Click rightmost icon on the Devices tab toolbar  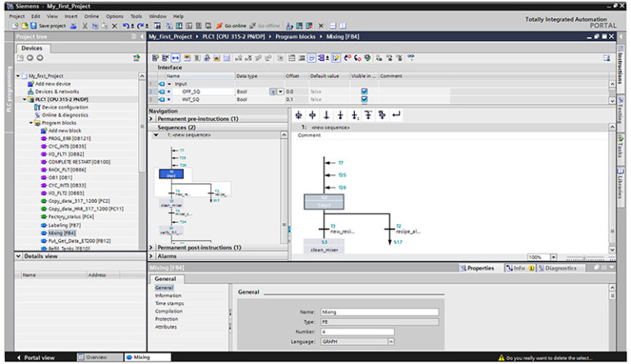coord(136,58)
